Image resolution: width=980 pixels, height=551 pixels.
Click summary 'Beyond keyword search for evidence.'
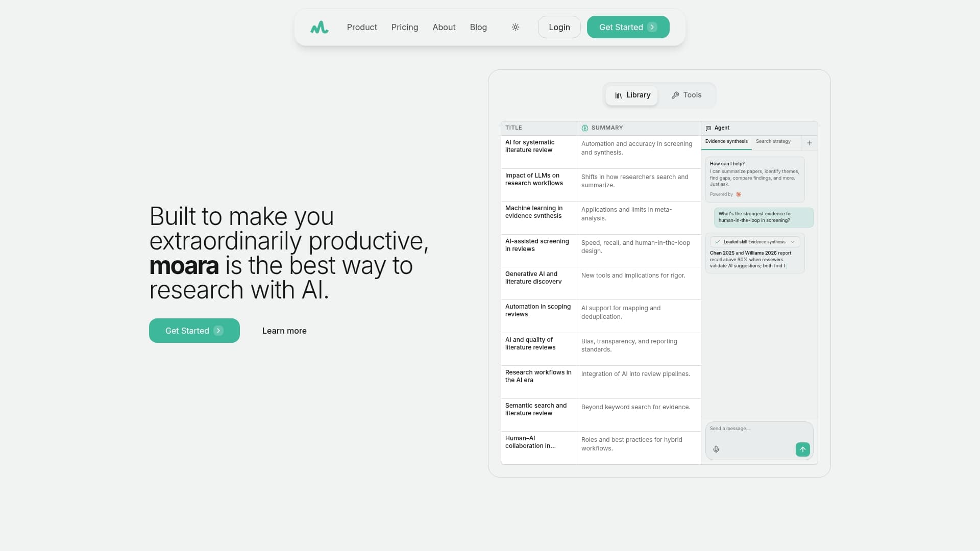(x=635, y=407)
